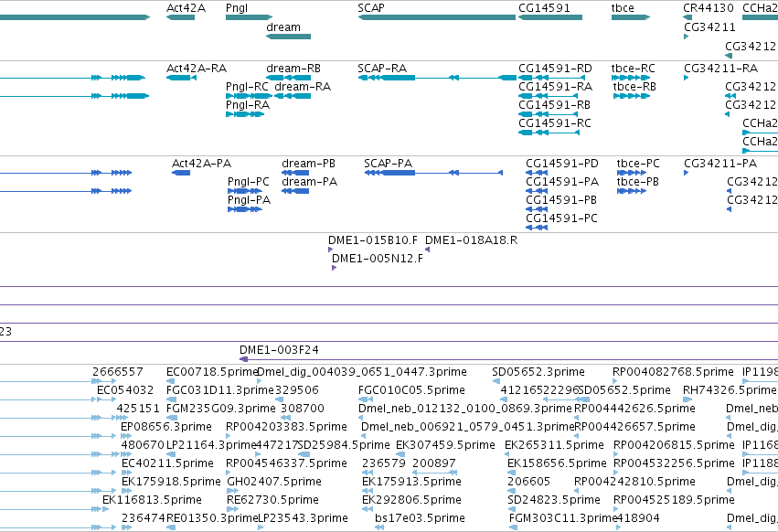Click the Pngl-PC protein label
The width and height of the screenshot is (778, 532).
tap(248, 182)
